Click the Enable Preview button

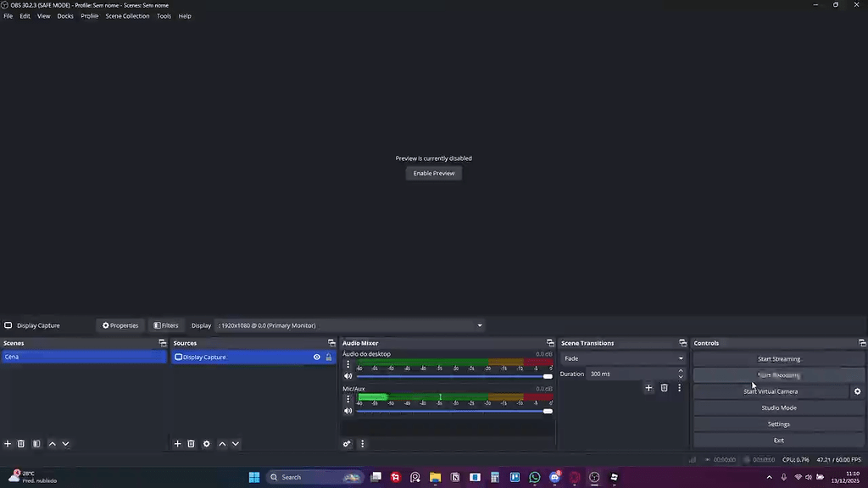(433, 173)
